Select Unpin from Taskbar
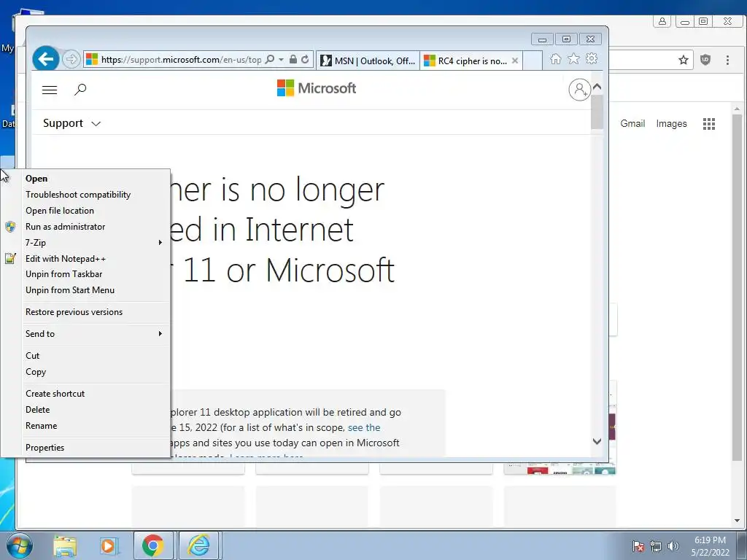 click(86, 274)
